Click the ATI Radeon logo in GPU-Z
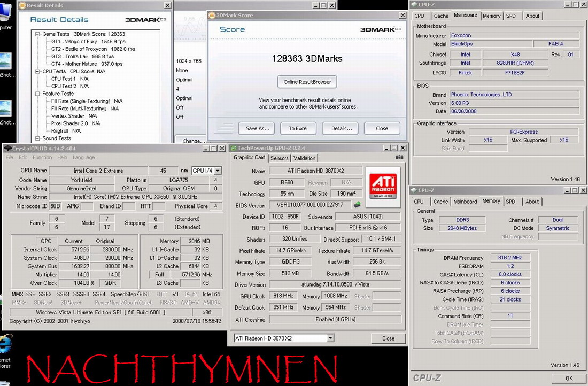 tap(383, 187)
